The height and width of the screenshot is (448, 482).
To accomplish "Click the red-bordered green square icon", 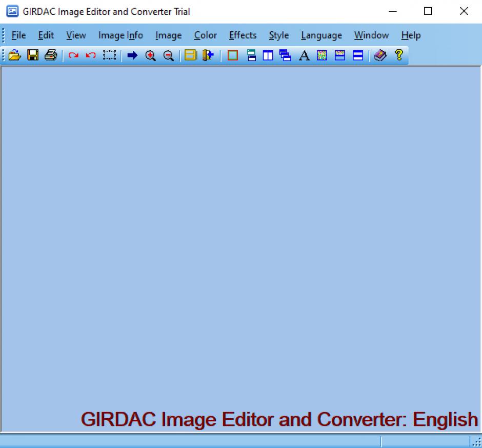I will pos(233,56).
